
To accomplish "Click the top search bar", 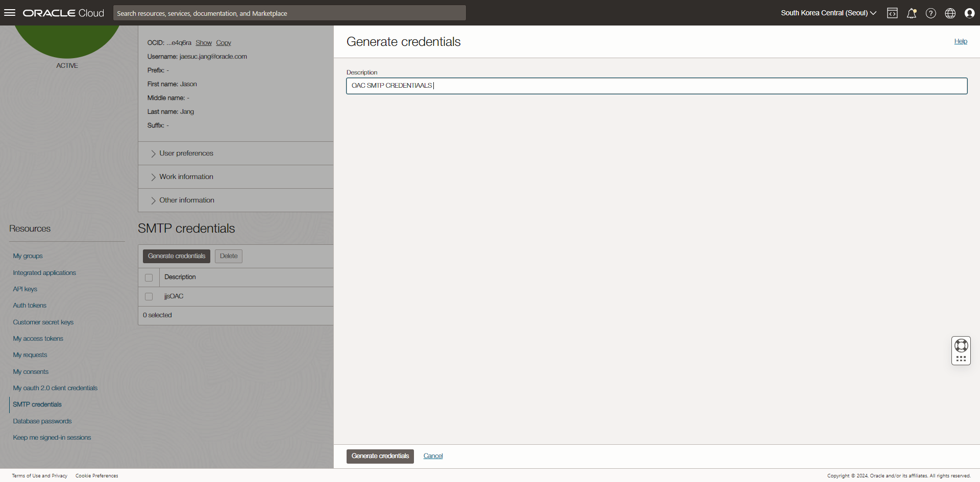I will (x=289, y=13).
